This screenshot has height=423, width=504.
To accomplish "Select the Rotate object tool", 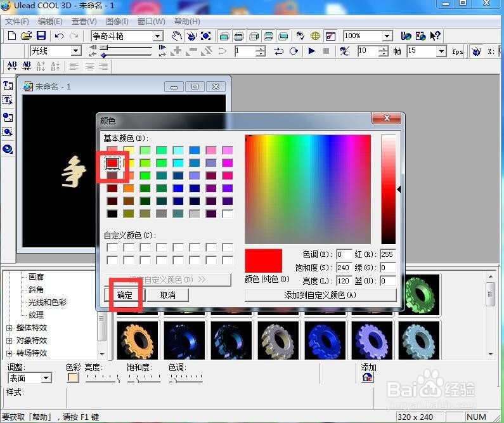I will click(x=191, y=36).
